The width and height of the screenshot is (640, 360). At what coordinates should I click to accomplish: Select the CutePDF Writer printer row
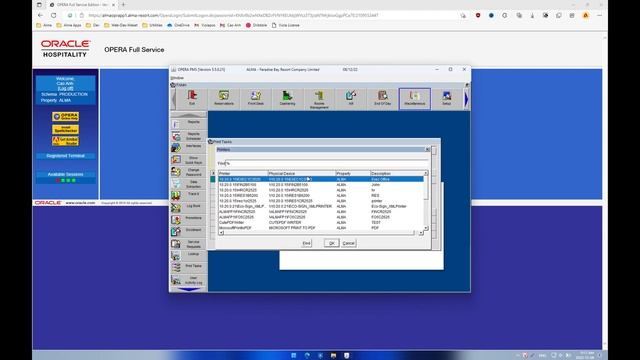point(320,222)
